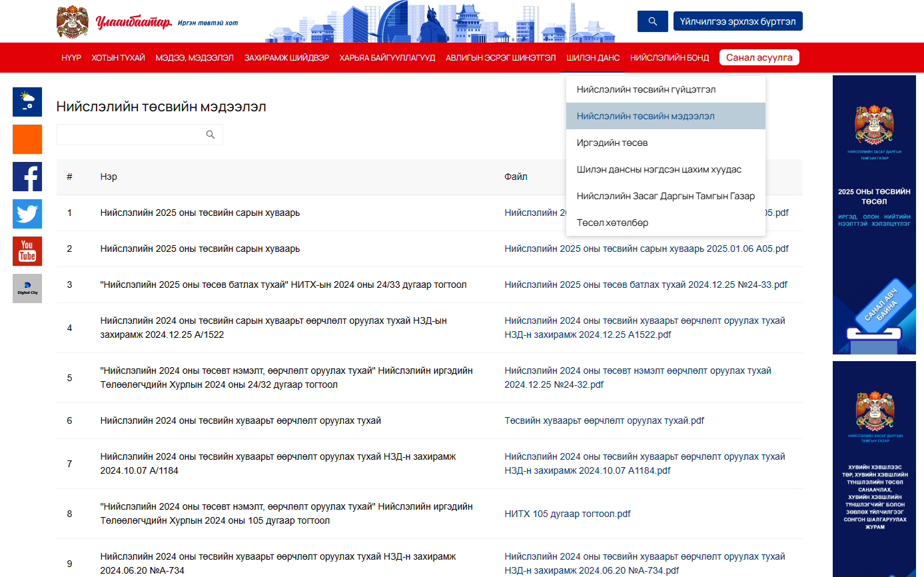
Task: Open the Facebook page icon
Action: pos(27,177)
